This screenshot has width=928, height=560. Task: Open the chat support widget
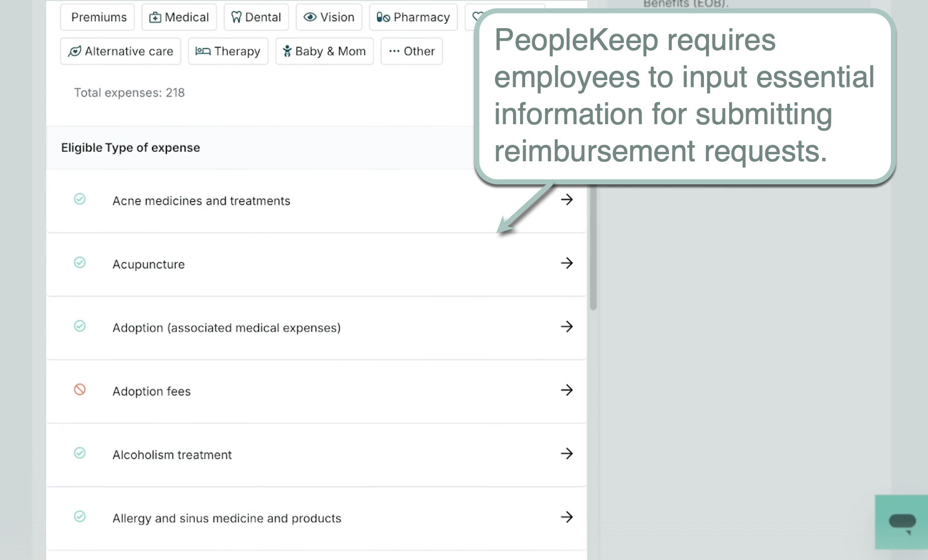click(x=901, y=522)
